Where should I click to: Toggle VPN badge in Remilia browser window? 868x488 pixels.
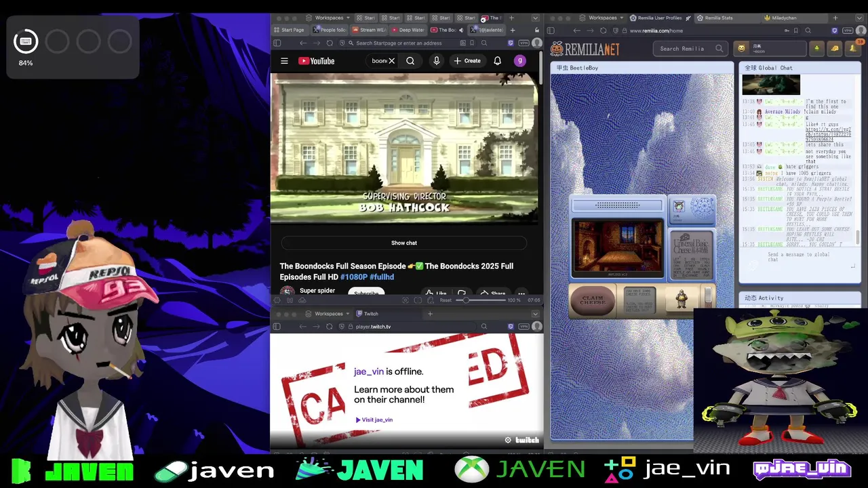[848, 30]
